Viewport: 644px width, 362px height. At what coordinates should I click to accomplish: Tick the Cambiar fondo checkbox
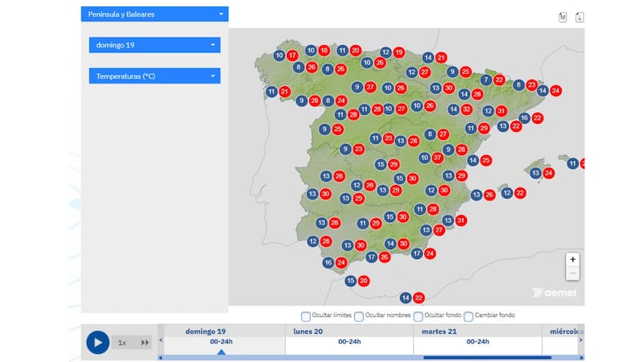click(469, 316)
